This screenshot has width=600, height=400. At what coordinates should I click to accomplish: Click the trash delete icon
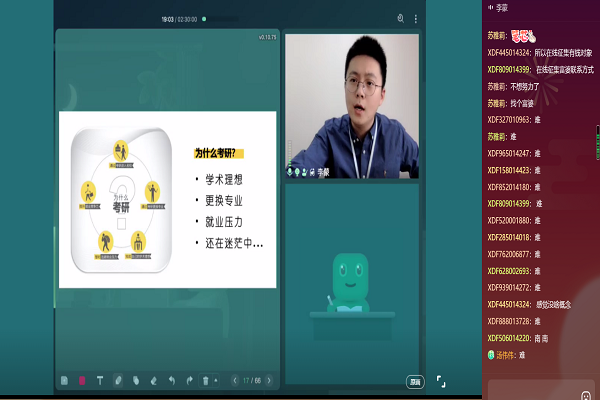point(205,381)
